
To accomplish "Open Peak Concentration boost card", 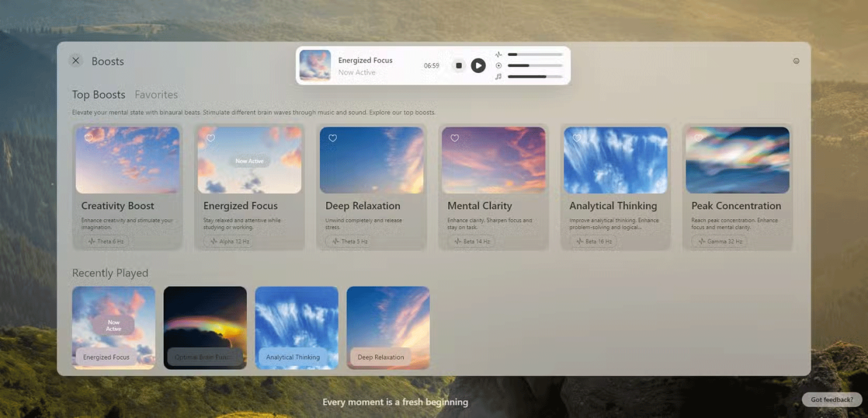I will point(737,188).
